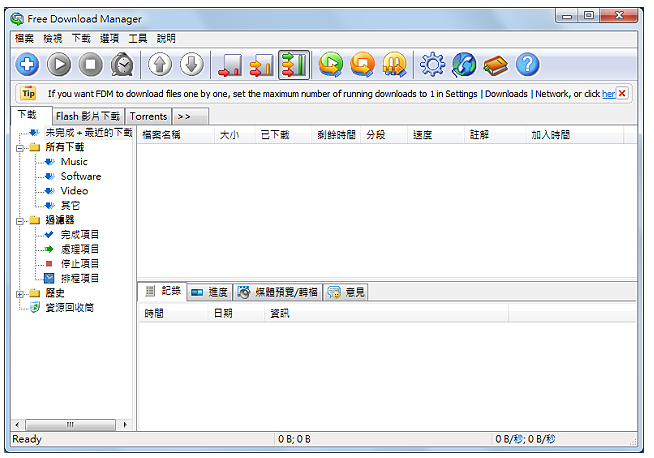Image resolution: width=654 pixels, height=458 pixels.
Task: Select medium traffic mode orange bar icon
Action: coord(262,65)
